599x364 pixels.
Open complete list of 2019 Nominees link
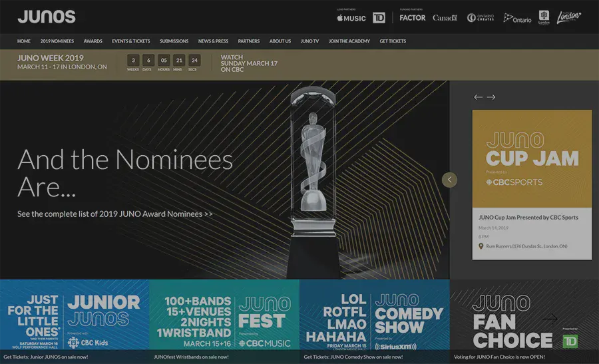(x=115, y=214)
